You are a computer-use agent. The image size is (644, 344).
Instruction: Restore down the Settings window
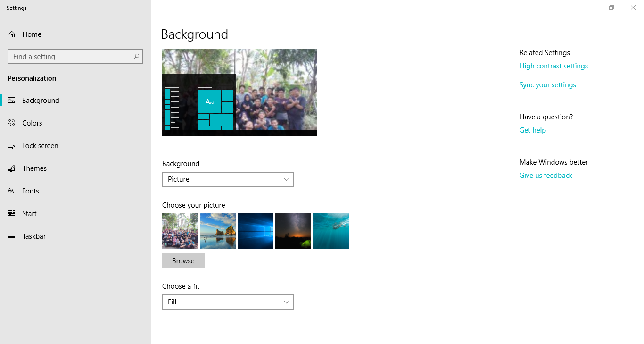pyautogui.click(x=611, y=8)
